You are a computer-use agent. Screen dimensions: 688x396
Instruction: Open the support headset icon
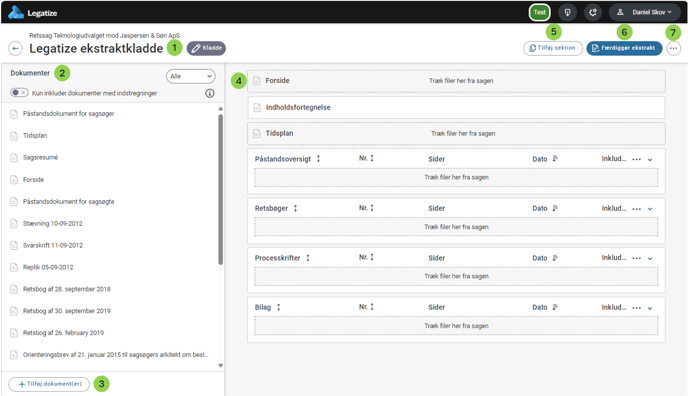(593, 12)
